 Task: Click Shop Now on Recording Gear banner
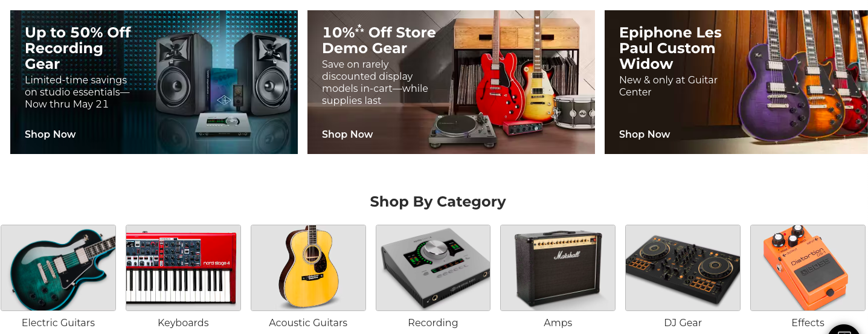point(50,134)
